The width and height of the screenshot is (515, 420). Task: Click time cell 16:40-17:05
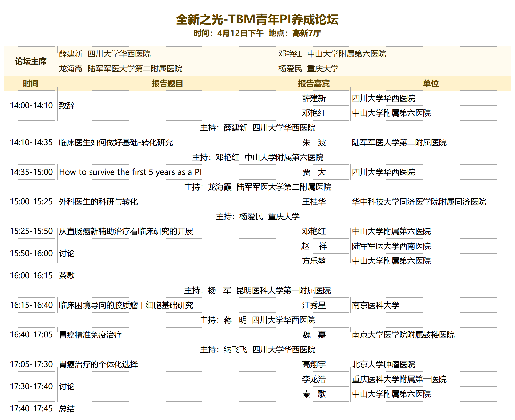[x=31, y=335]
